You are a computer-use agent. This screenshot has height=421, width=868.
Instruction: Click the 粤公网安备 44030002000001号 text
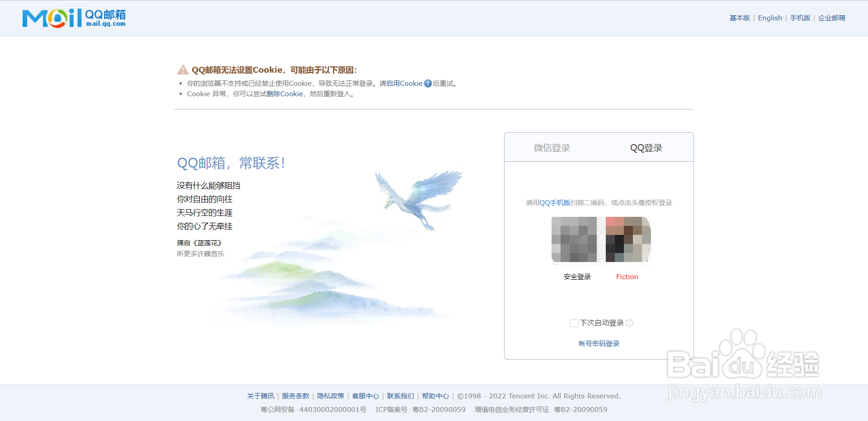pyautogui.click(x=314, y=410)
